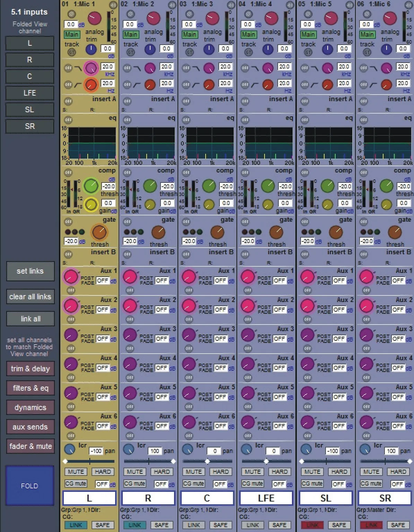Click the phase invert icon on channel 02

click(x=130, y=14)
